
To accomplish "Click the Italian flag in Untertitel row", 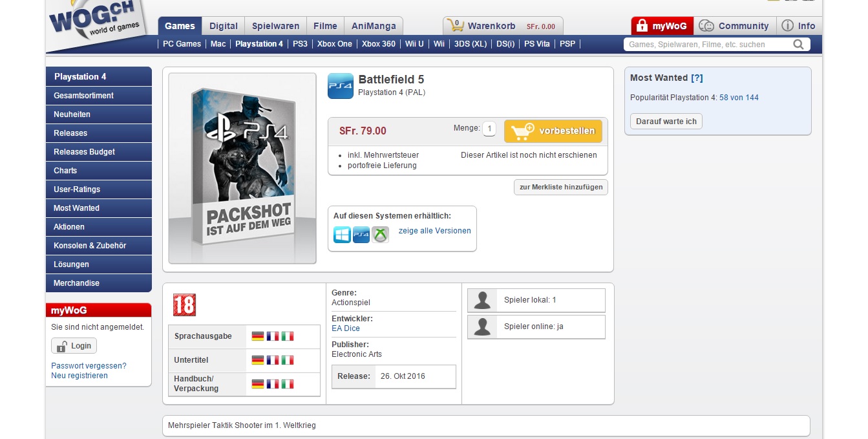I will [288, 360].
